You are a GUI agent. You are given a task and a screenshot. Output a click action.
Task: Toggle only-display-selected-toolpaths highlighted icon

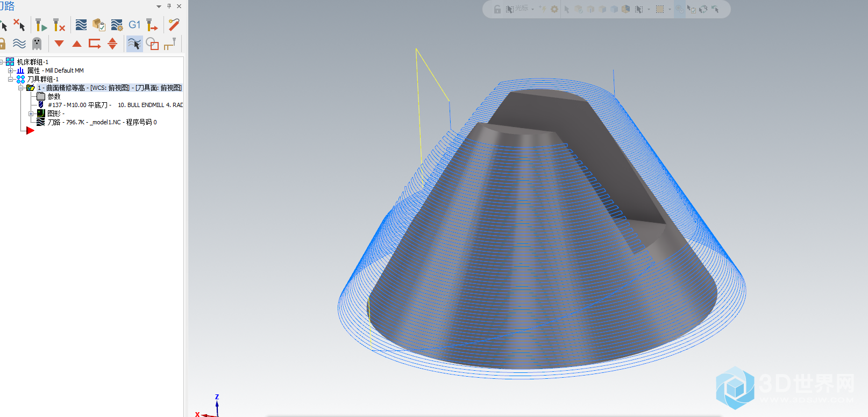pos(134,44)
